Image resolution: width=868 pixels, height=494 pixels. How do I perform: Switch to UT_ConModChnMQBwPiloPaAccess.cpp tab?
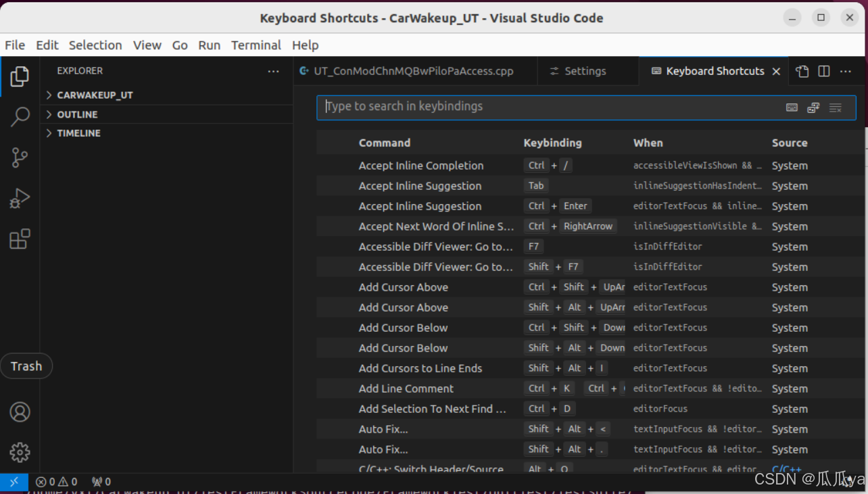tap(416, 71)
